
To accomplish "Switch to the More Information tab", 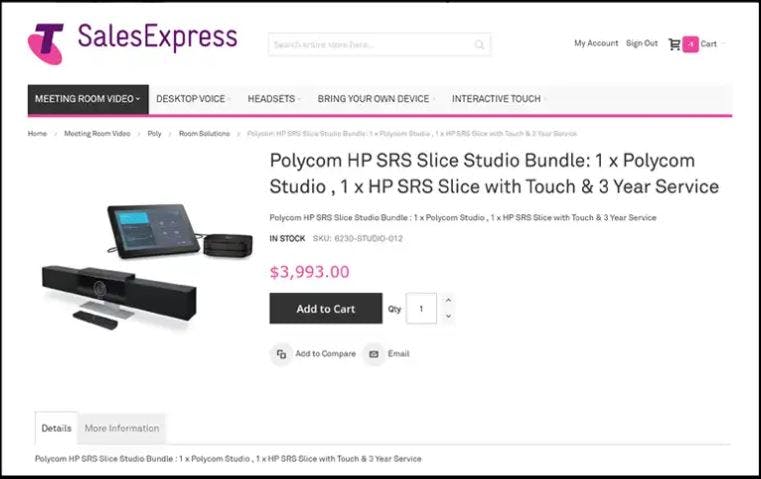I will [x=122, y=428].
